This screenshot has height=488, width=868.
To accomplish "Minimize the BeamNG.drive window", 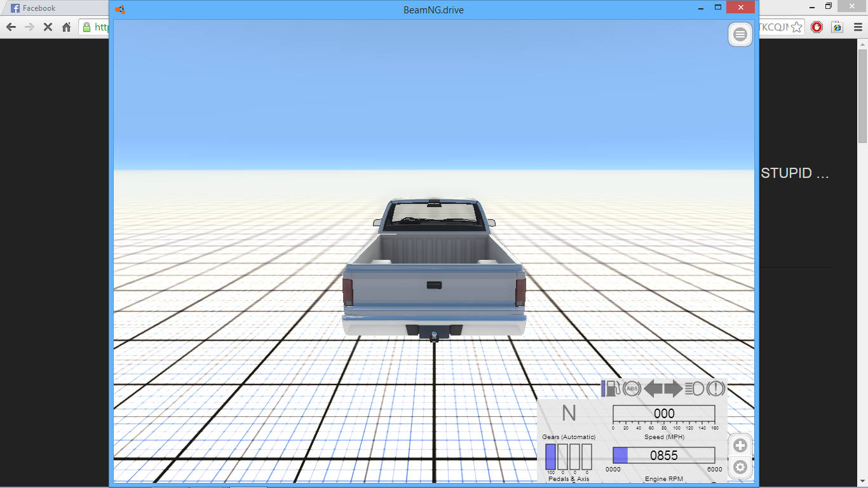I will tap(700, 9).
